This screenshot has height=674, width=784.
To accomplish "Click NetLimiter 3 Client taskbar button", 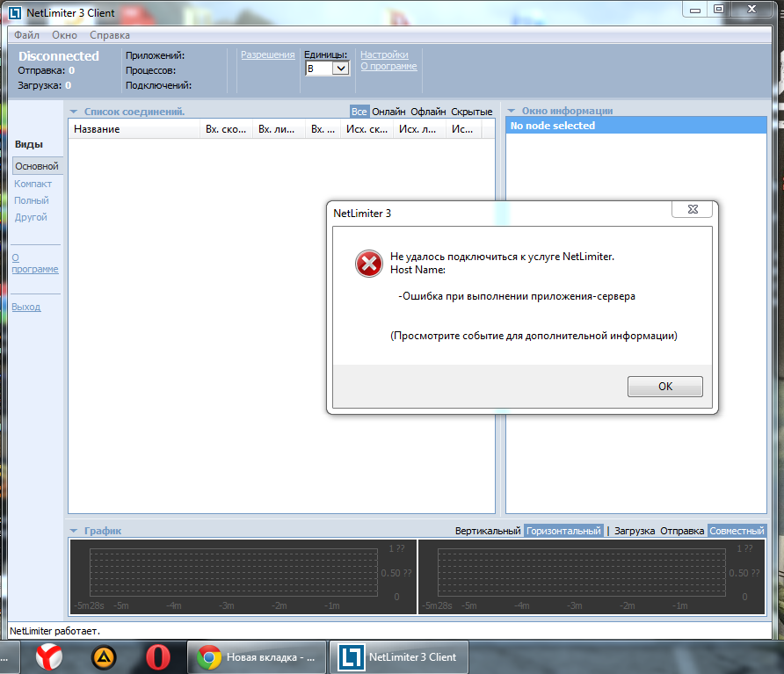I will (399, 657).
